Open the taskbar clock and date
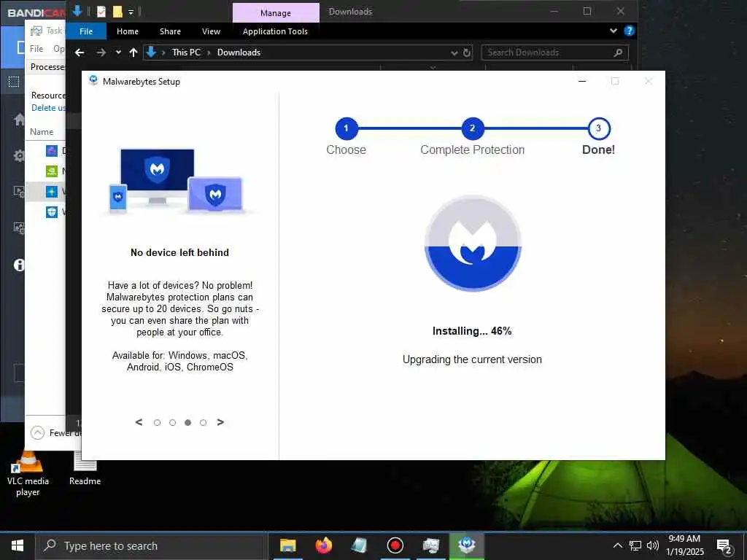Viewport: 747px width, 560px height. (684, 545)
